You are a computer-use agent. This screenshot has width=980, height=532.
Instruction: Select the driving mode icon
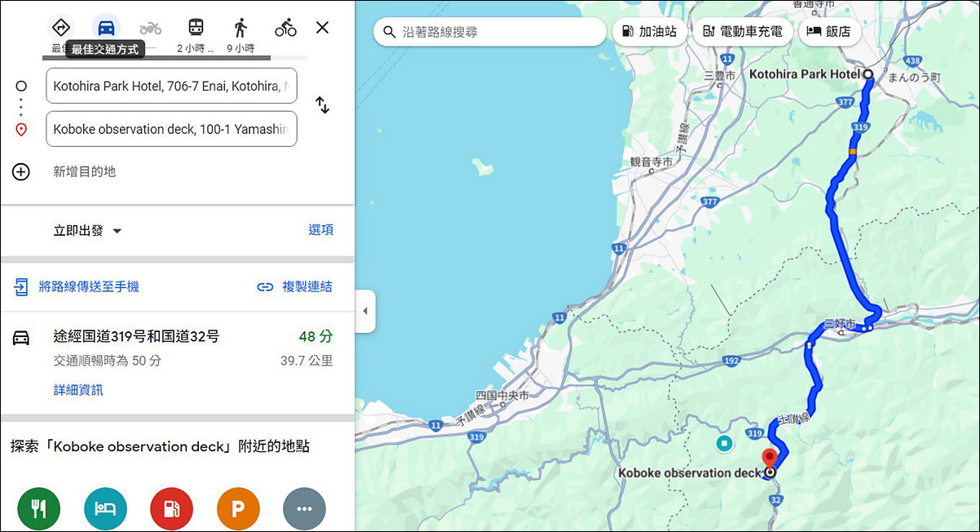105,25
